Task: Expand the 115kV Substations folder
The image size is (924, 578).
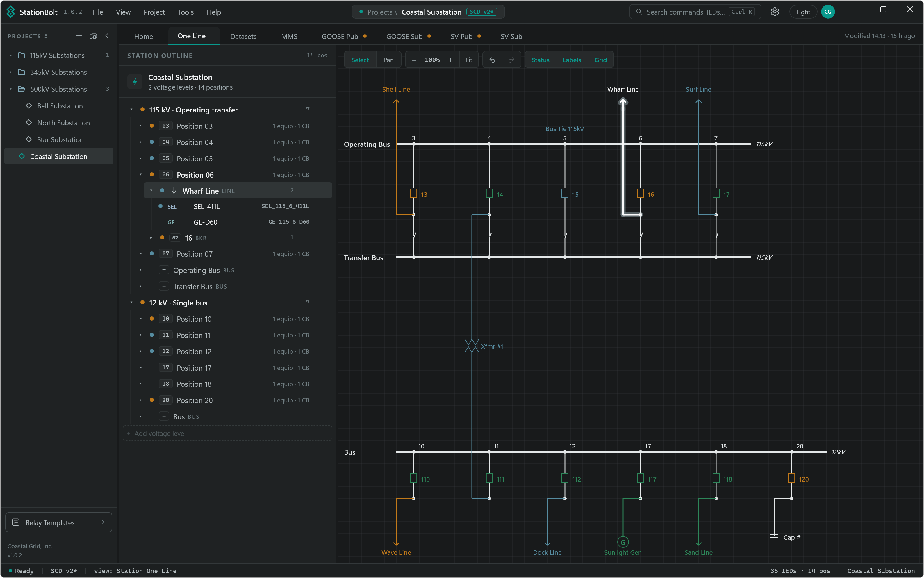Action: click(11, 56)
